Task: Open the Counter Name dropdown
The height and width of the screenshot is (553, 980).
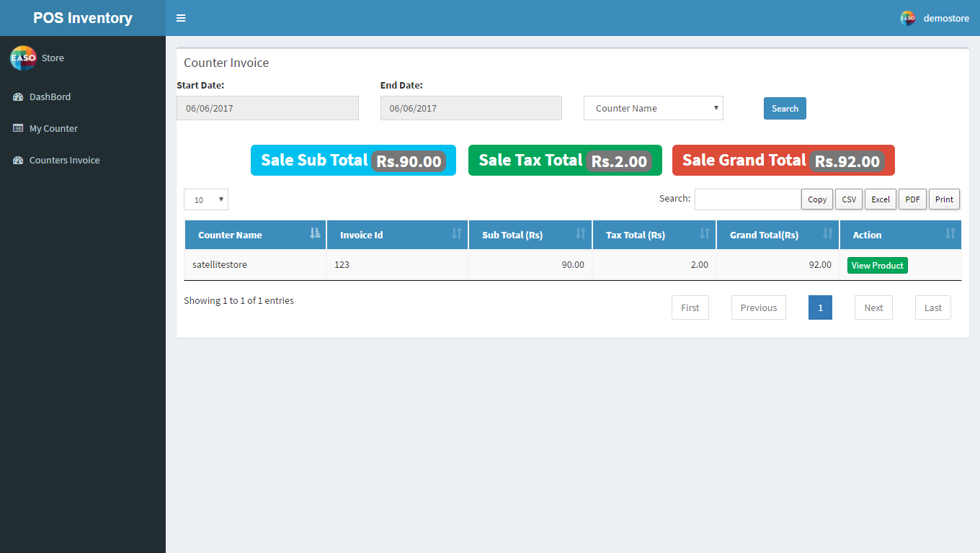Action: click(654, 108)
